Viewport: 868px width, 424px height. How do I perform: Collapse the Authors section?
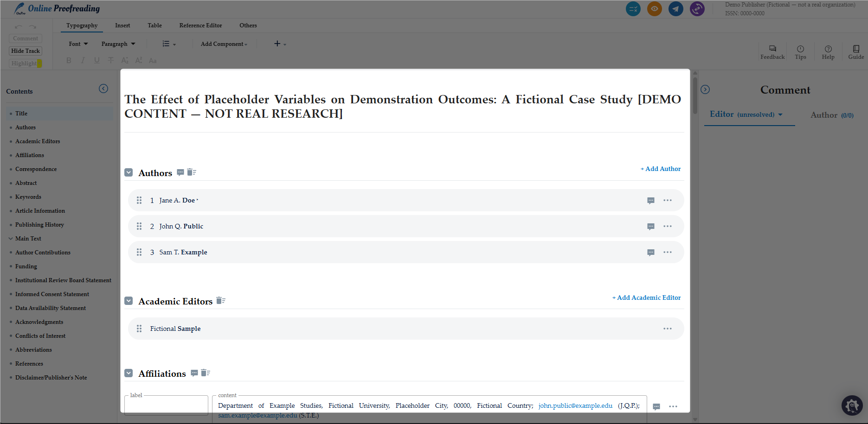[129, 172]
